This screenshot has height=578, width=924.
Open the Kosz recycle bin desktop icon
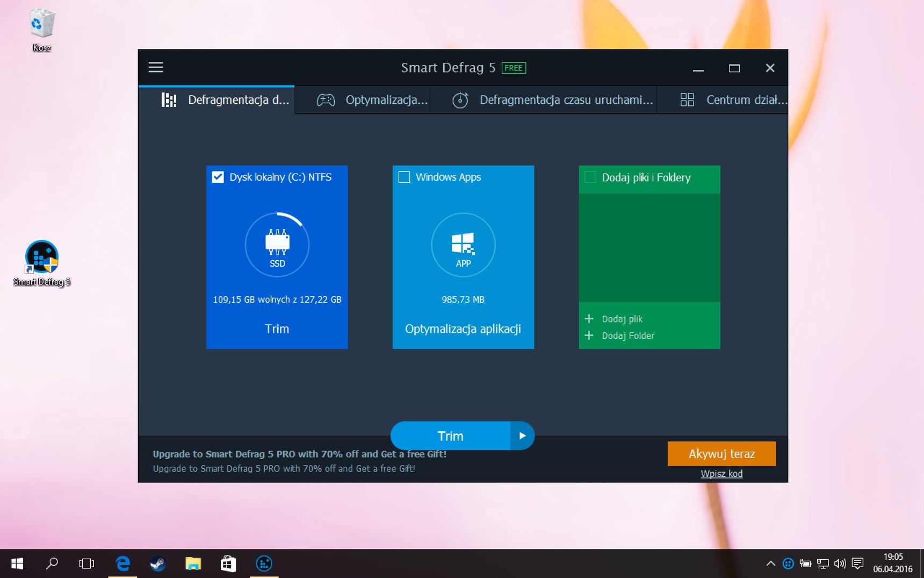[41, 31]
